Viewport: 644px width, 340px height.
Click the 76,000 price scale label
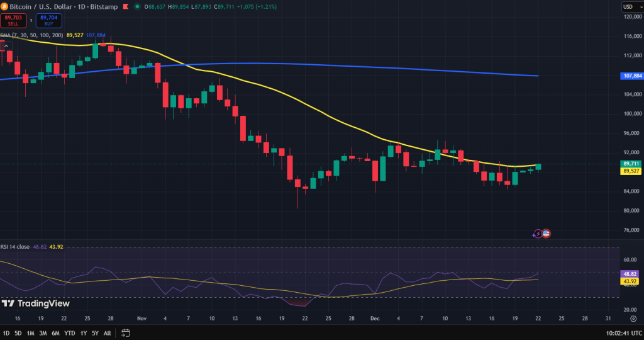[x=633, y=230]
